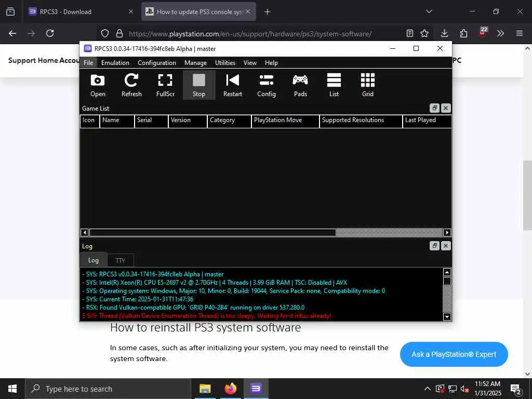Show more Firefox toolbar tools
The width and height of the screenshot is (532, 399).
pos(500,33)
